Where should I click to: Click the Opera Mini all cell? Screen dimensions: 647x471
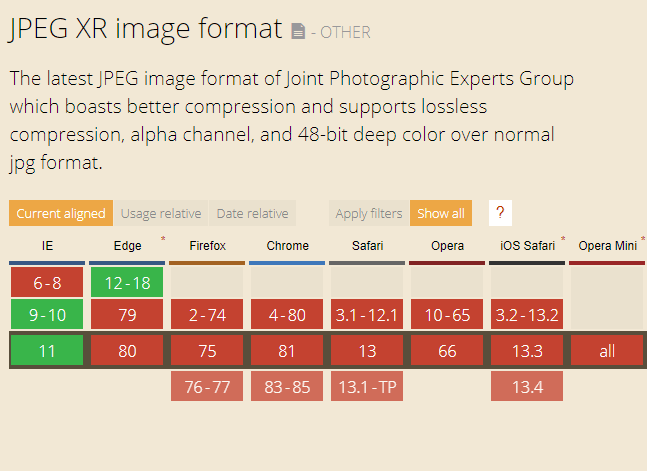607,351
